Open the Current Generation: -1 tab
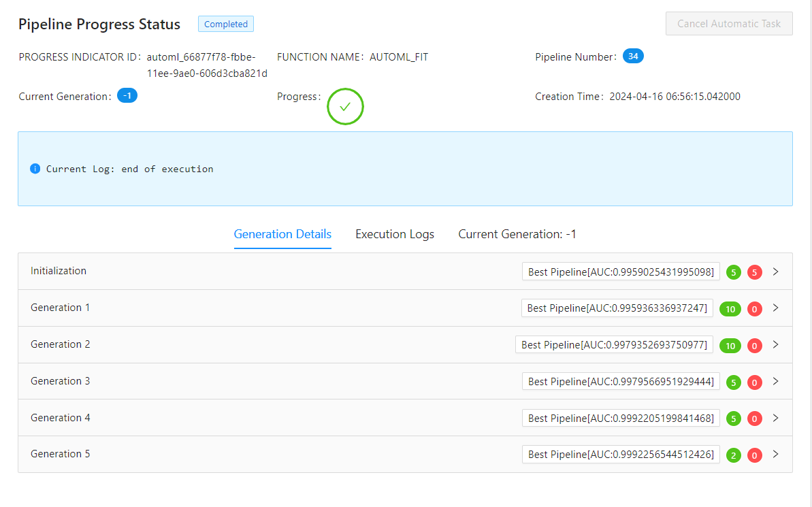 pos(517,234)
